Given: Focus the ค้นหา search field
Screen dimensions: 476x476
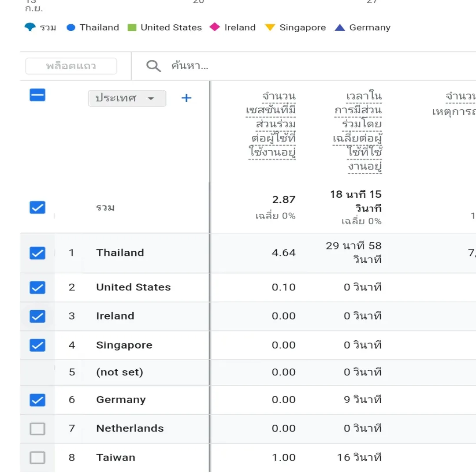Looking at the screenshot, I should 304,66.
